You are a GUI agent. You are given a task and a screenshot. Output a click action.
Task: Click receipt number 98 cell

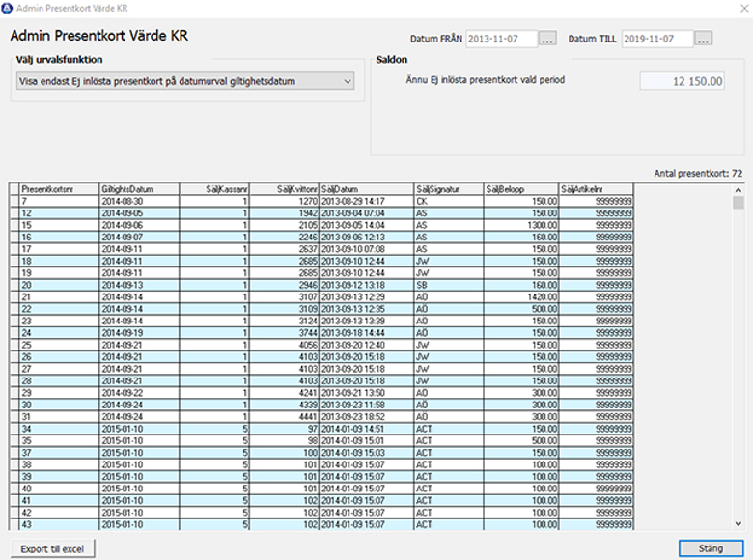[x=284, y=441]
